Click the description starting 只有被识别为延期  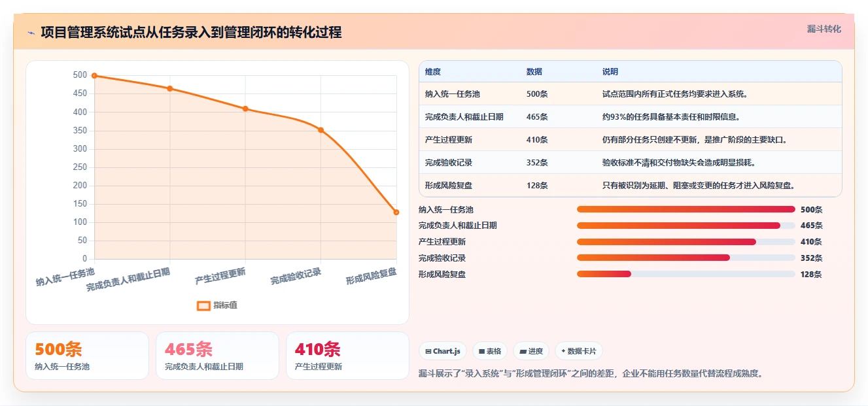point(699,186)
